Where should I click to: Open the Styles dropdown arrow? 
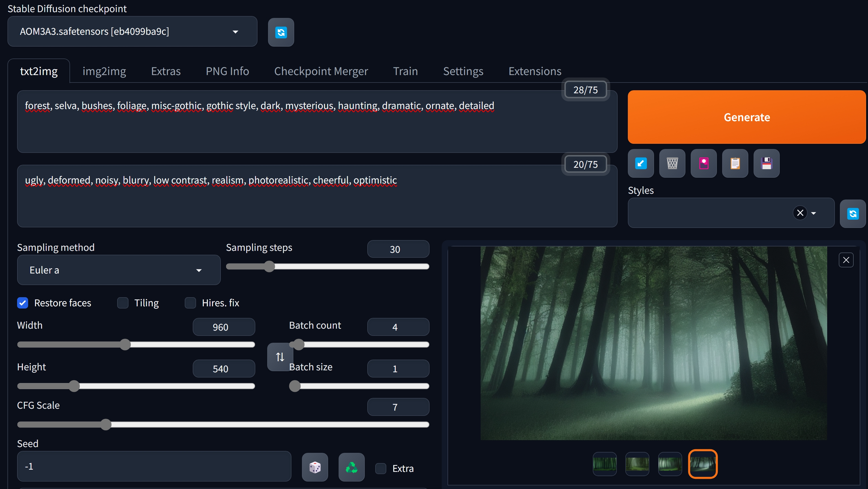813,213
